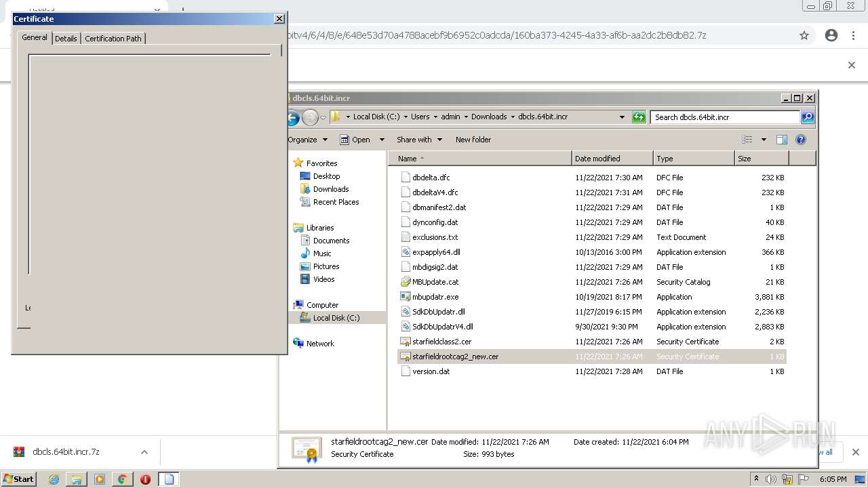Click the Open button in toolbar
Screen dimensions: 868x488
coord(355,140)
